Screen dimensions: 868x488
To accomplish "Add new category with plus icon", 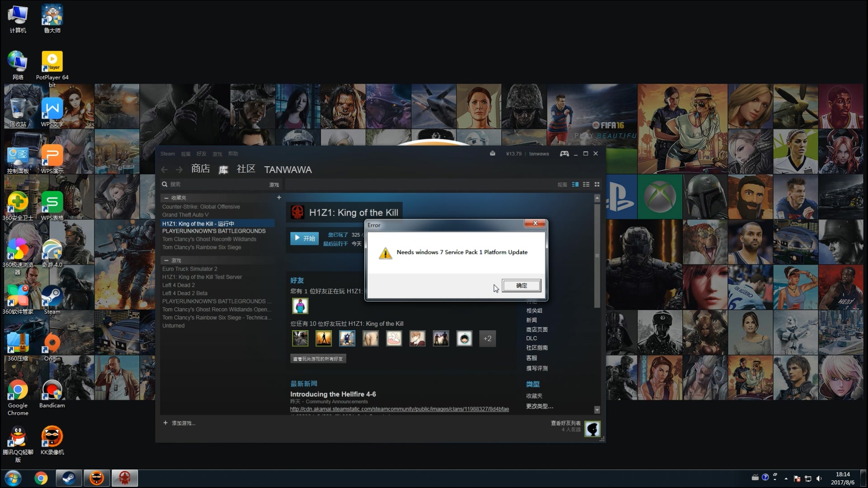I will [x=279, y=197].
